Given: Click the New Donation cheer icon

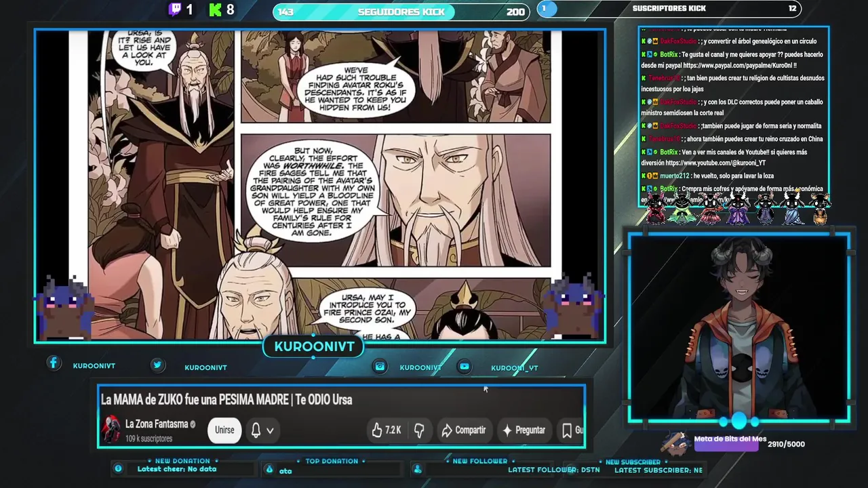Looking at the screenshot, I should coord(118,468).
